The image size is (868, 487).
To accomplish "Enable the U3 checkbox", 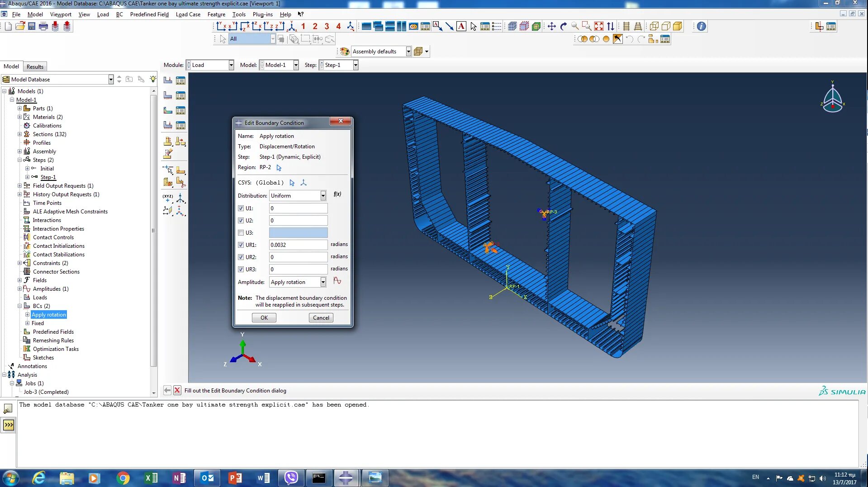I will (x=242, y=232).
